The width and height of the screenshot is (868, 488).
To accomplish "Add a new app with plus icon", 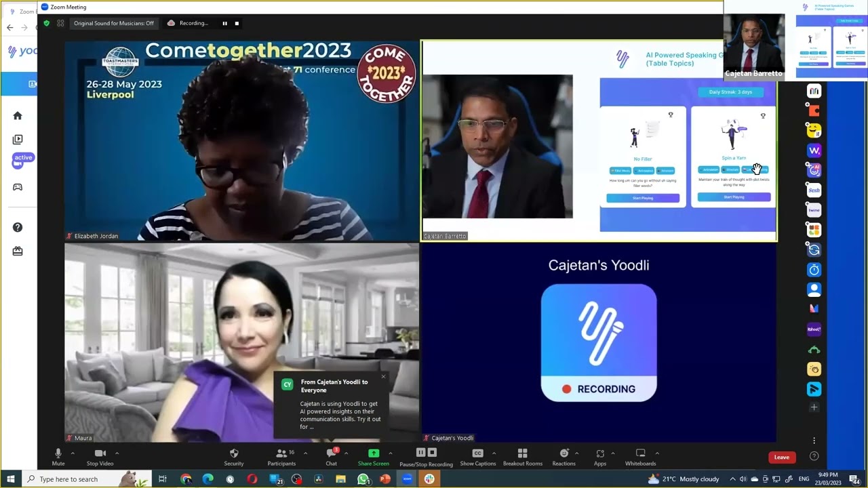I will coord(814,407).
